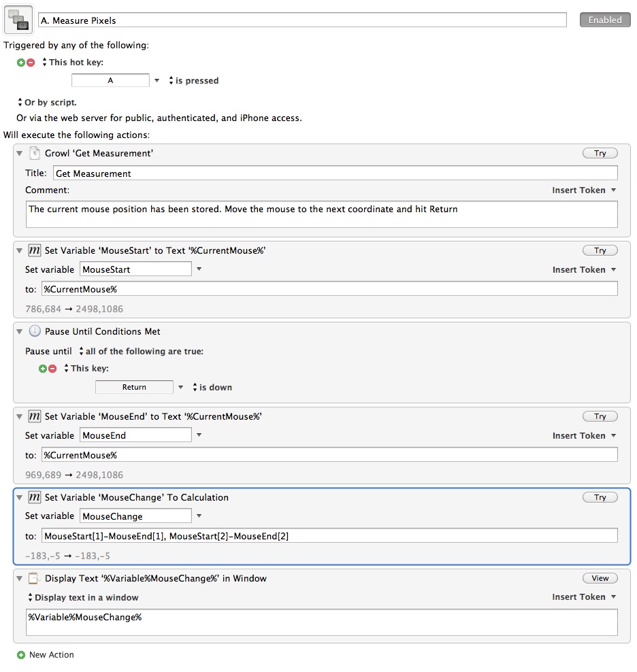Click the MouseChange calculation formula field

(329, 536)
